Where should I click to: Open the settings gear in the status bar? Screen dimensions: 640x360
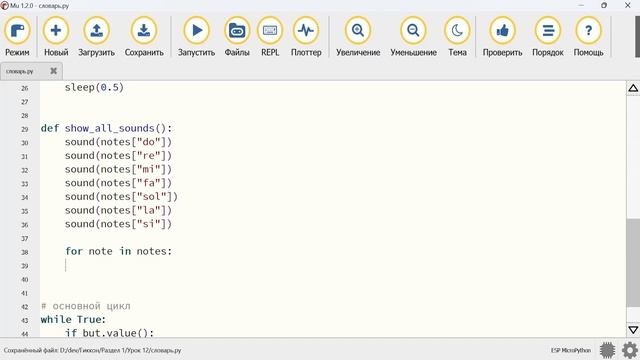tap(630, 350)
